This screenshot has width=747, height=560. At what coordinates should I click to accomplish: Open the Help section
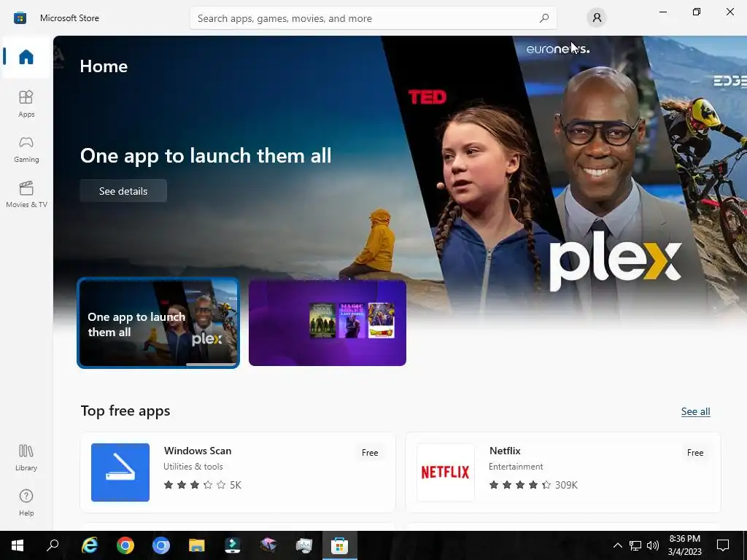click(x=26, y=503)
